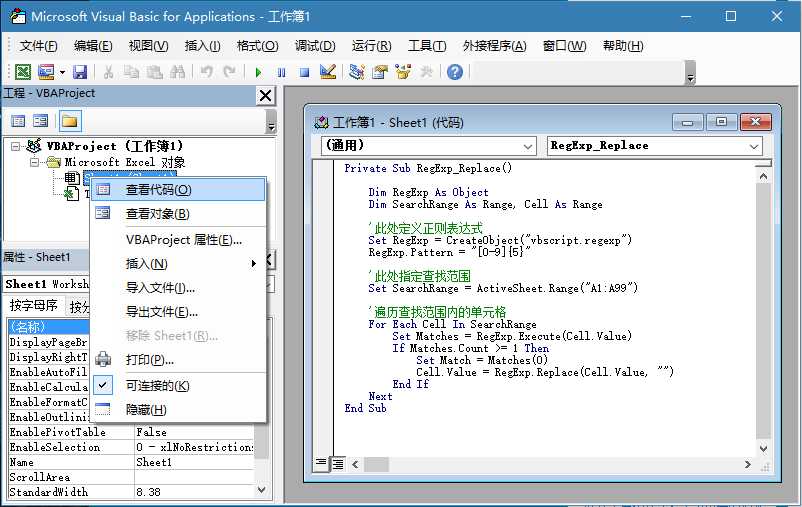Choose 导入文件(I)... from context menu
The width and height of the screenshot is (802, 507).
click(x=179, y=288)
